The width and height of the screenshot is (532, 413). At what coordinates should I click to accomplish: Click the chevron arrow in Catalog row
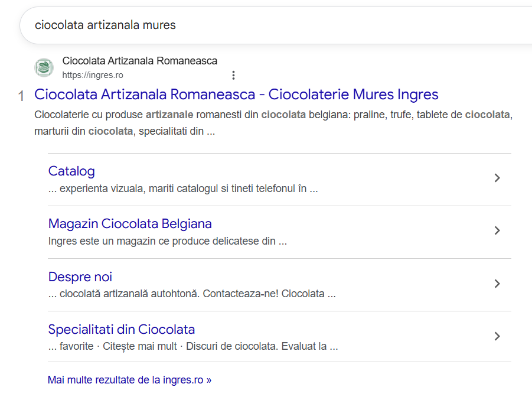click(497, 178)
